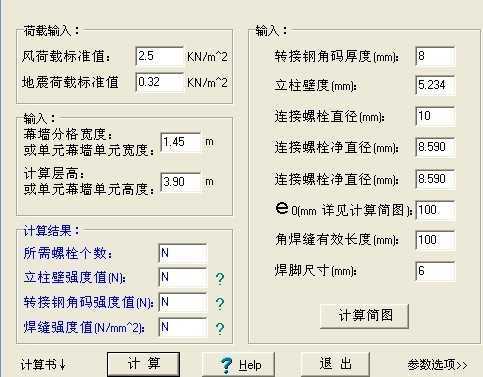Click the 转接钢角码厚度 input field

(435, 56)
